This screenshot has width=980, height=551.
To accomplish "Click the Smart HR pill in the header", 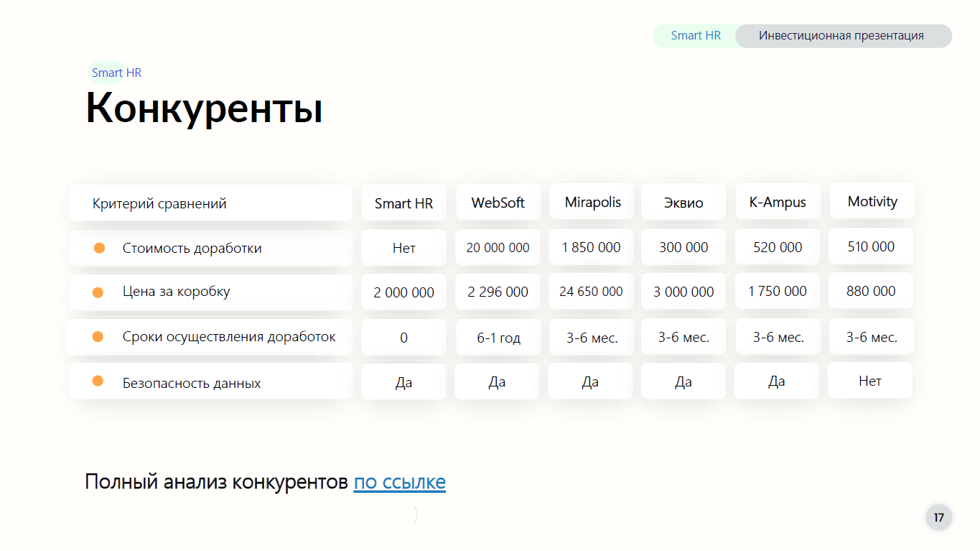I will [x=695, y=35].
